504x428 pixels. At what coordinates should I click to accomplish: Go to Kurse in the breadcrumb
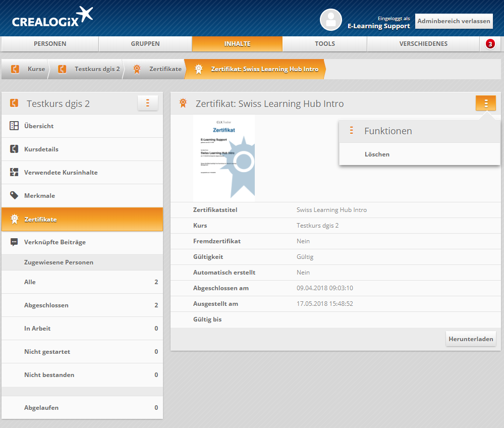pos(36,69)
